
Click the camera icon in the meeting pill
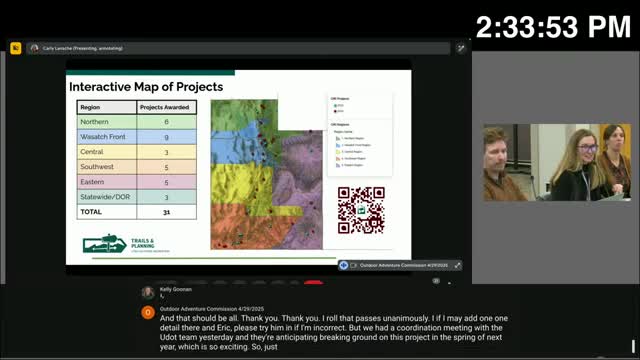353,265
